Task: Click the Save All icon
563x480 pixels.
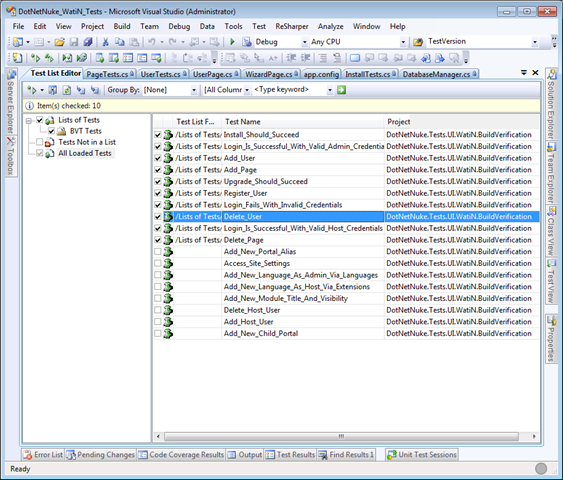Action: click(x=88, y=42)
